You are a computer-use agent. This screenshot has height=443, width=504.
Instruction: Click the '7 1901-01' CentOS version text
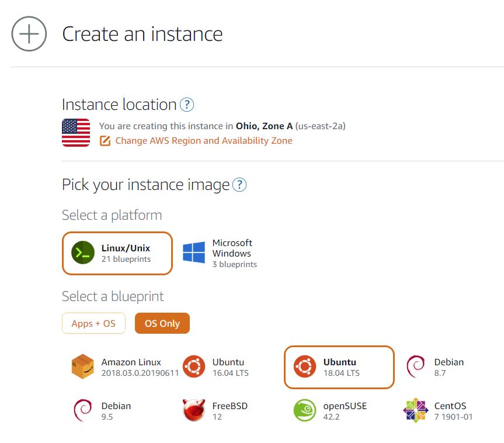[454, 417]
